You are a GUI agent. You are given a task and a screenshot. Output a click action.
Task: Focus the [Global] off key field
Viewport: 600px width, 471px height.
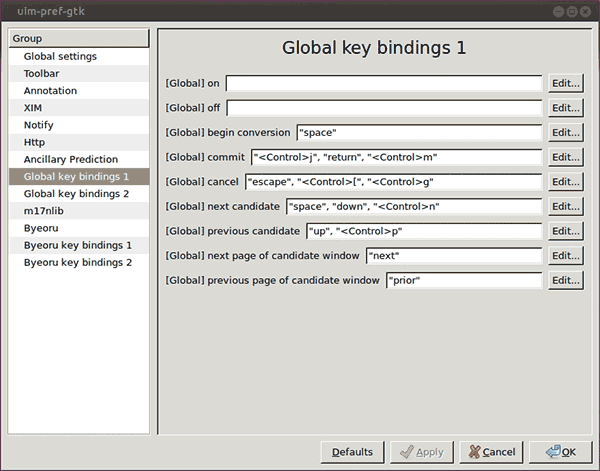pos(384,108)
